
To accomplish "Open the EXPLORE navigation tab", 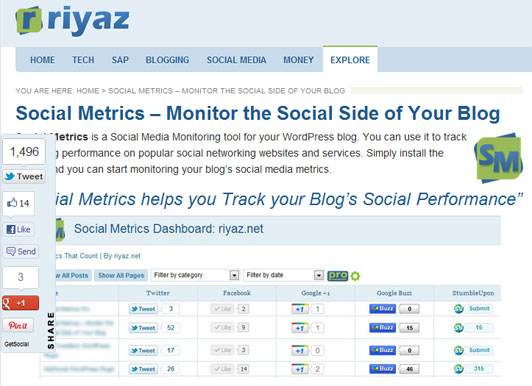I will 350,60.
